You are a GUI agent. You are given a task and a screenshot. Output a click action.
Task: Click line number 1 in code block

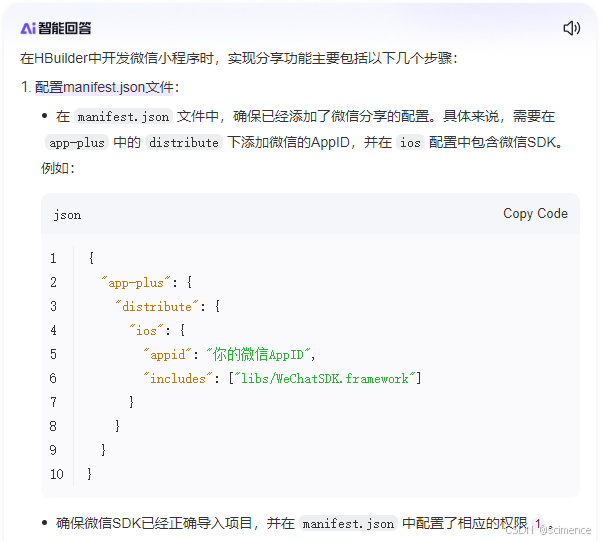point(53,258)
